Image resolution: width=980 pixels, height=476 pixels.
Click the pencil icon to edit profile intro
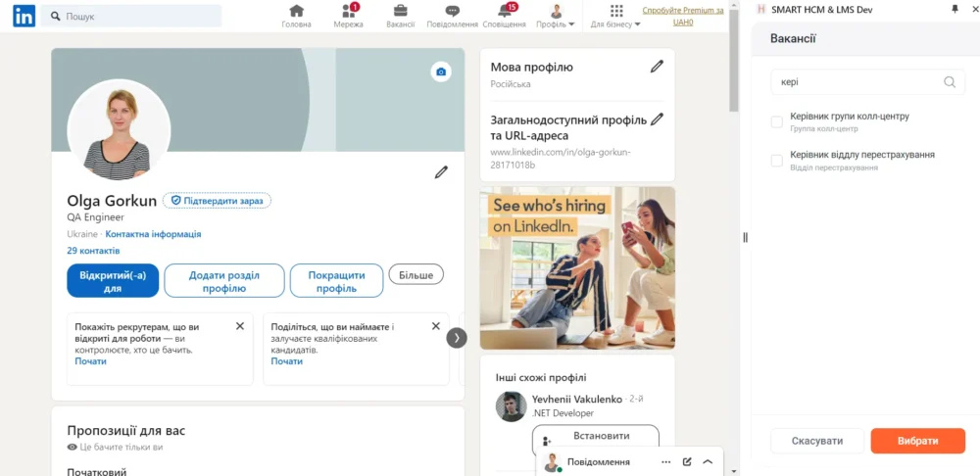441,172
